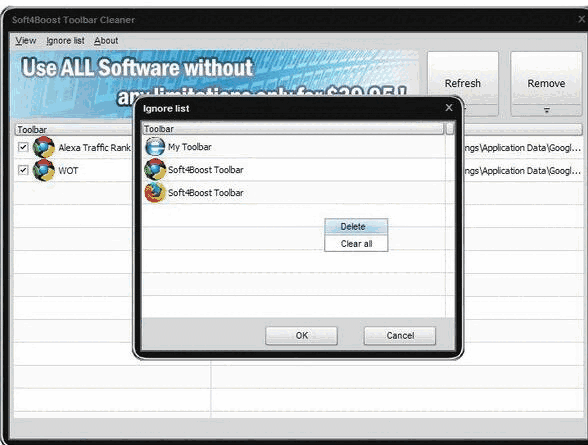Choose Delete from the context menu

(356, 226)
